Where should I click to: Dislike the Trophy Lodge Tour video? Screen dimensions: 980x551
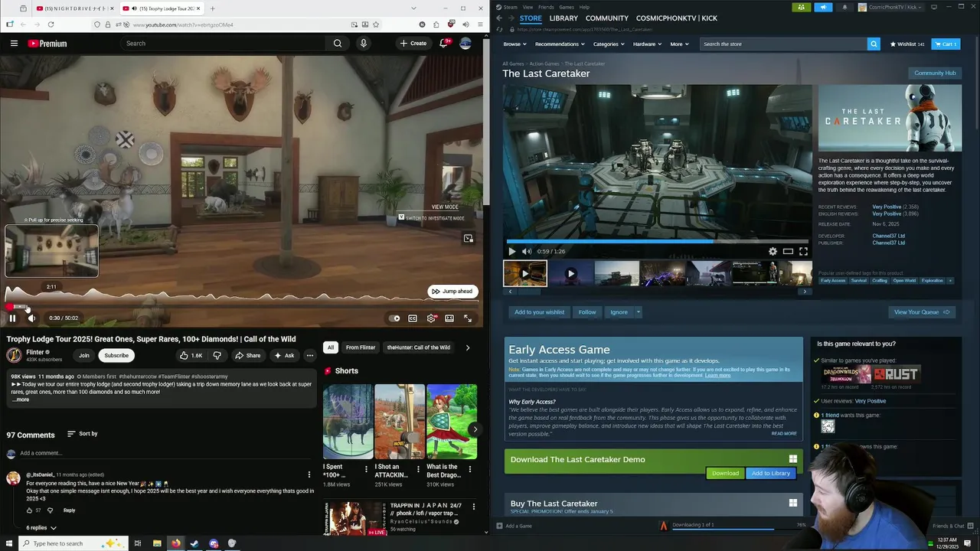click(217, 355)
